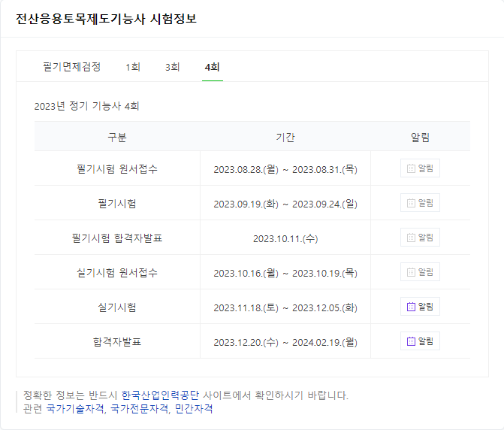Select the active 4회 tab
The image size is (504, 430).
click(x=212, y=67)
